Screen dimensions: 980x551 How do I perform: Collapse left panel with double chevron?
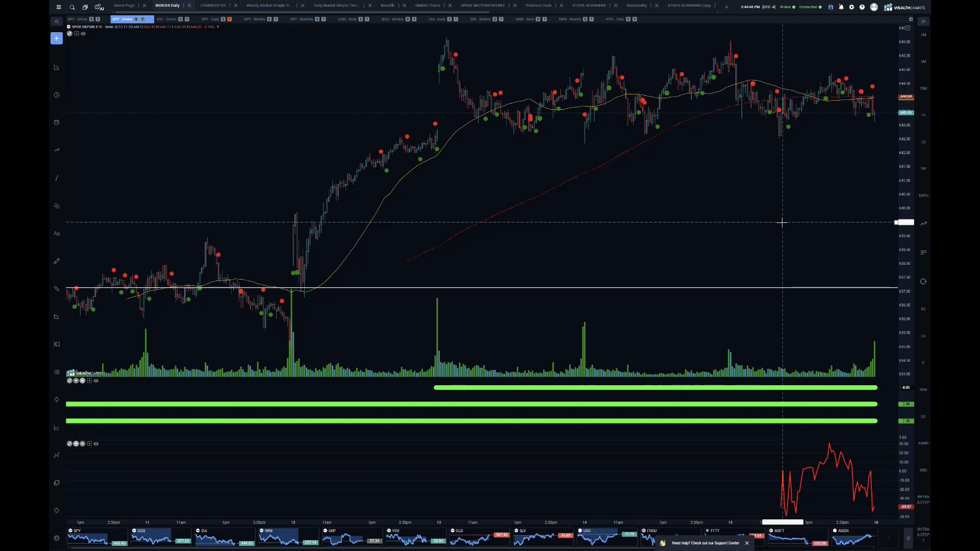point(57,21)
